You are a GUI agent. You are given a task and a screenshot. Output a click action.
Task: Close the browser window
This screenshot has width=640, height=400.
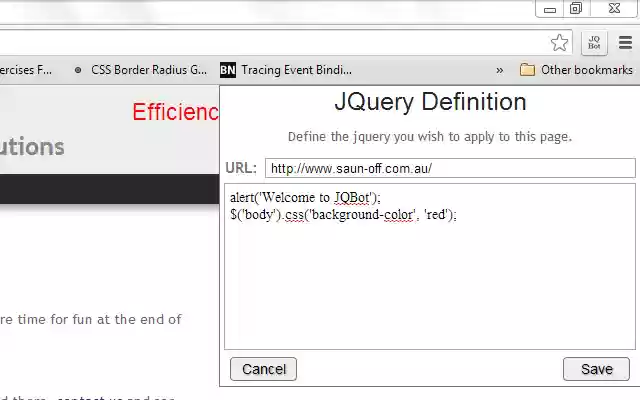point(614,8)
